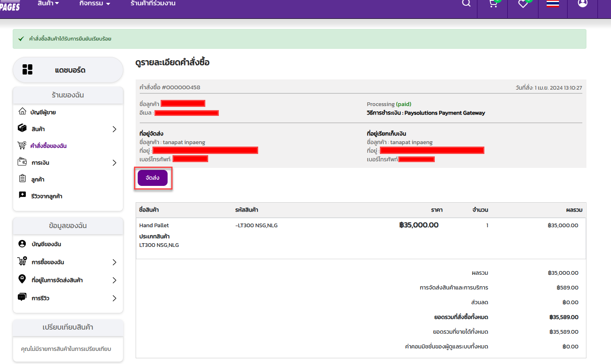Expand การซื้อของฉัน chevron arrow
611x364 pixels.
click(x=114, y=262)
